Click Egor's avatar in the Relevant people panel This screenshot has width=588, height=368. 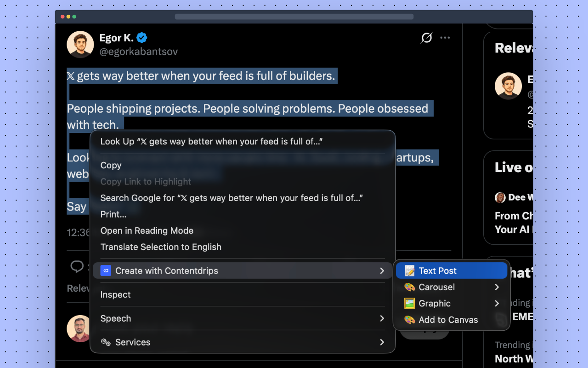pyautogui.click(x=508, y=86)
